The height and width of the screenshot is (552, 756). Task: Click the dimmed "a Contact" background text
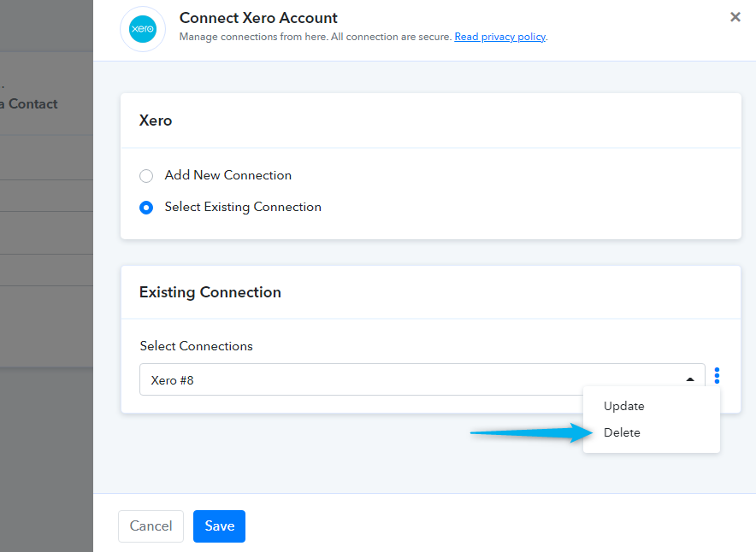click(x=29, y=104)
